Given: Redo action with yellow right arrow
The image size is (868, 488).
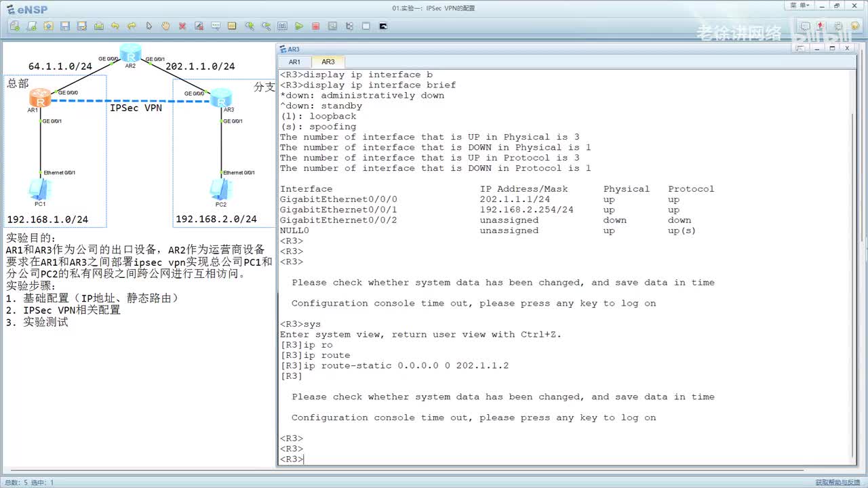Looking at the screenshot, I should 132,26.
